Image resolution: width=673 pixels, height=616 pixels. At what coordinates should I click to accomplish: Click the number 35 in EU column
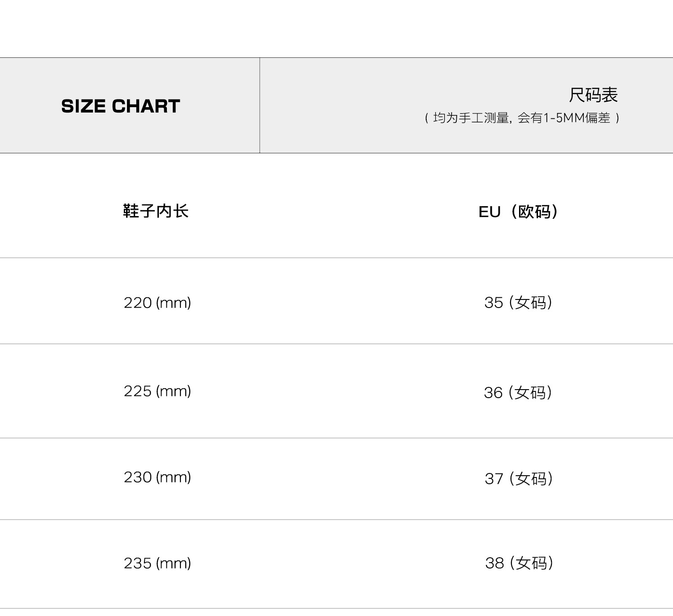pos(494,303)
